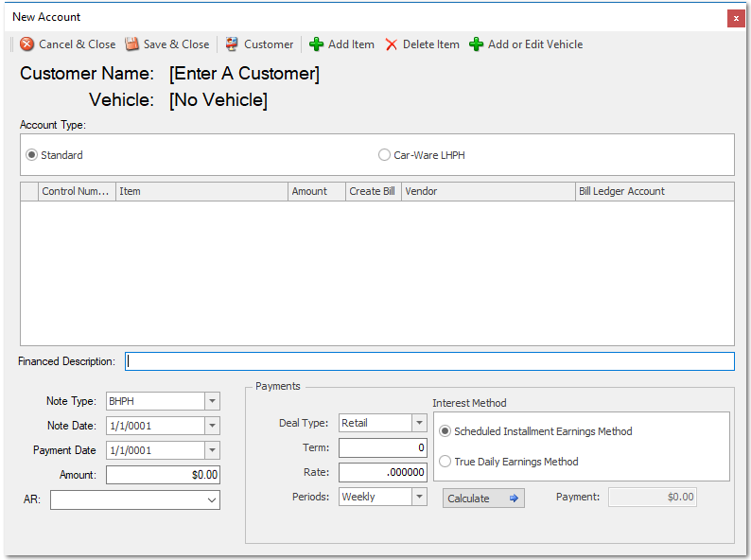
Task: Click the row selector header cell in grid
Action: pyautogui.click(x=29, y=192)
